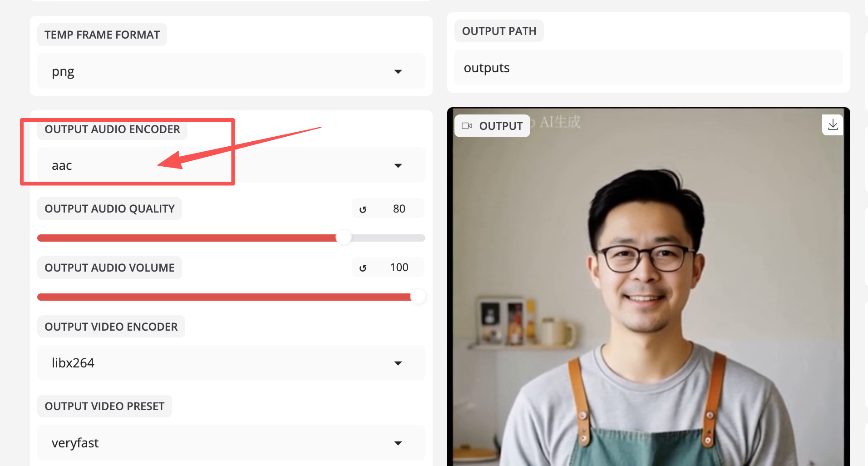This screenshot has height=466, width=868.
Task: Click the TEMP FRAME FORMAT label
Action: (102, 35)
